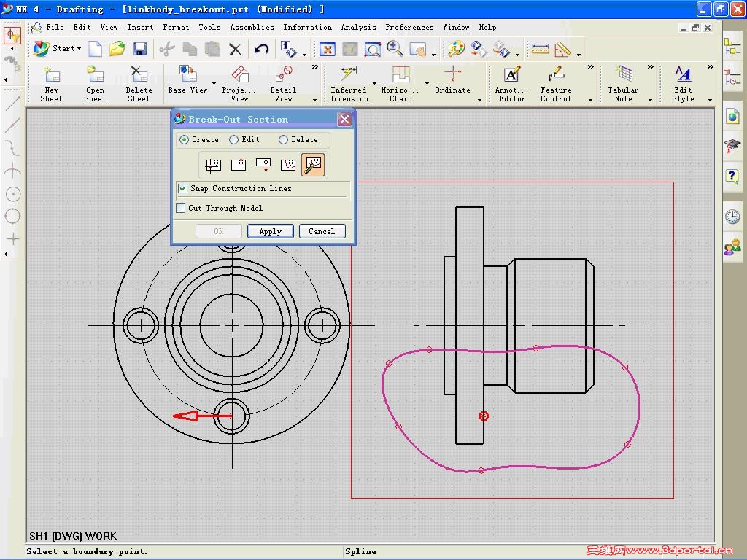Expand the Tabular Note toolbar chevron
This screenshot has width=747, height=560.
(650, 67)
